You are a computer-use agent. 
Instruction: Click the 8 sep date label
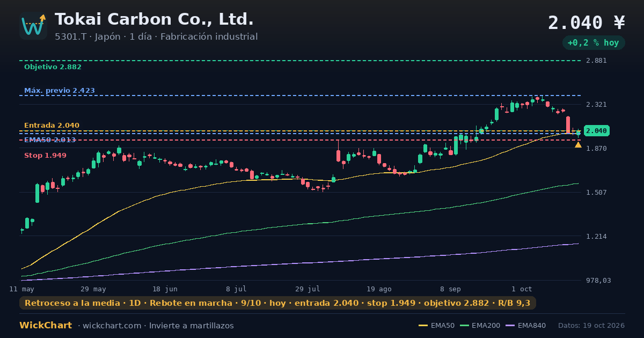(450, 289)
